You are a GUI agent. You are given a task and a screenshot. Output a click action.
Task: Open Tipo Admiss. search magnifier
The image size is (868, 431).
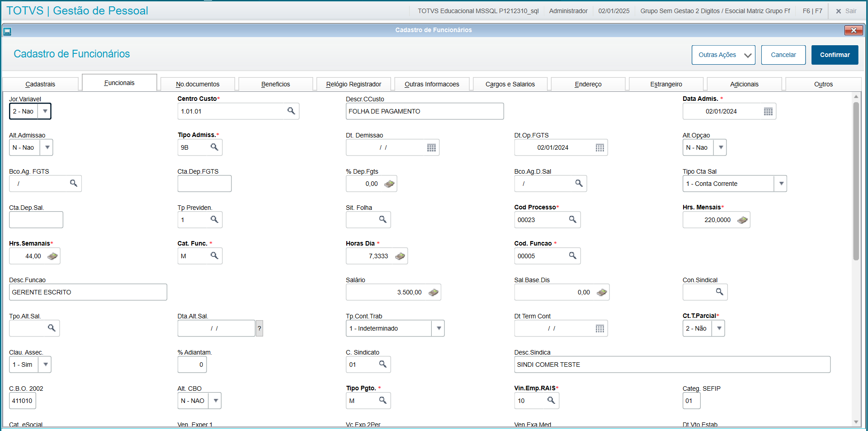point(214,147)
